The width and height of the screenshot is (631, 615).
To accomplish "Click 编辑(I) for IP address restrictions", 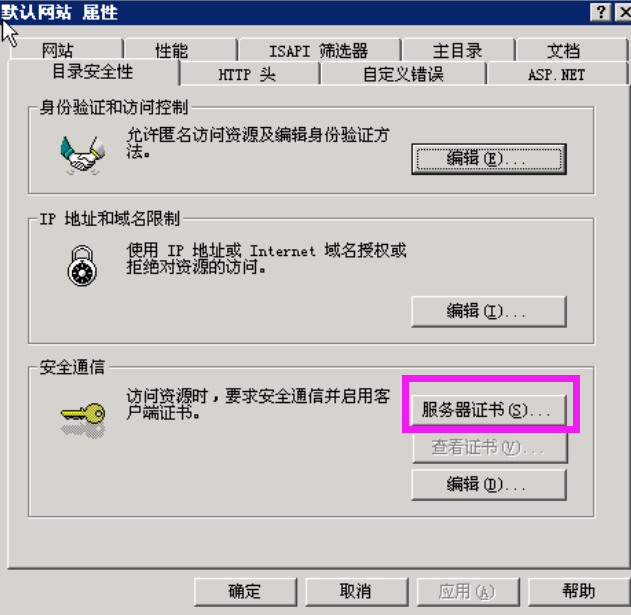I will (x=489, y=311).
